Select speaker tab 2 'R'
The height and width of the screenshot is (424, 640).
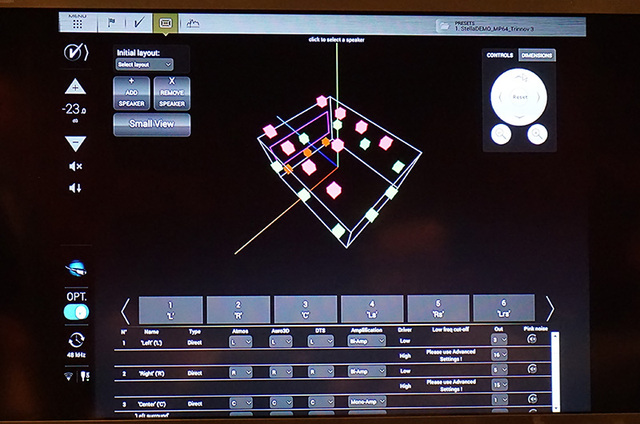point(238,310)
